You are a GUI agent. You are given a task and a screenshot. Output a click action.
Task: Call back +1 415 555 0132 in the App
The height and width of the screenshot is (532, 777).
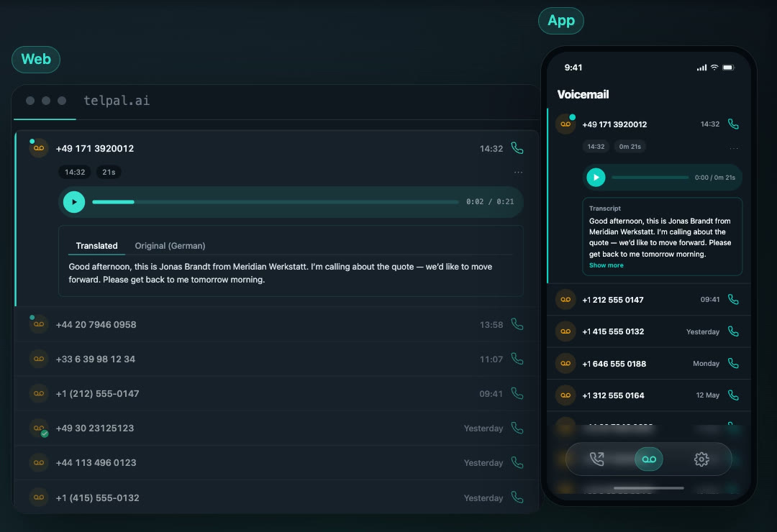[733, 331]
